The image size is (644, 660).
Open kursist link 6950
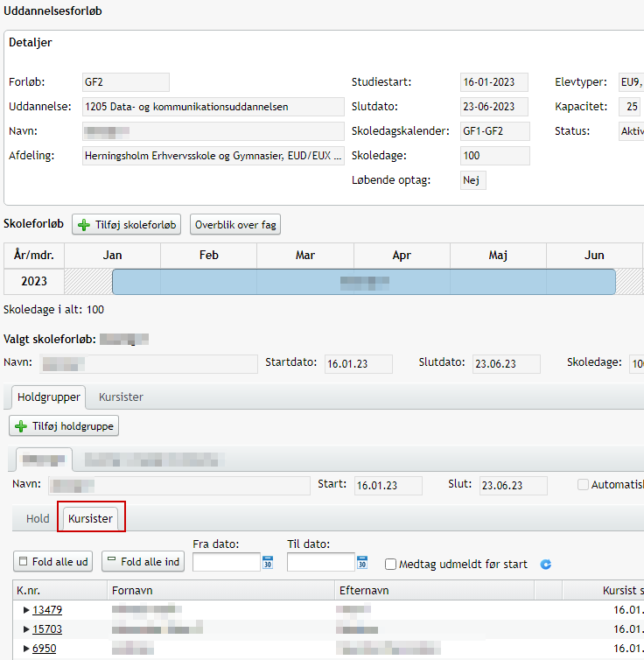(44, 649)
